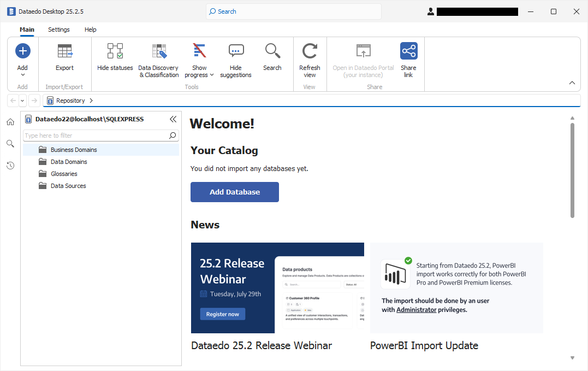588x371 pixels.
Task: Toggle Hide suggestions in the ribbon
Action: click(x=235, y=61)
